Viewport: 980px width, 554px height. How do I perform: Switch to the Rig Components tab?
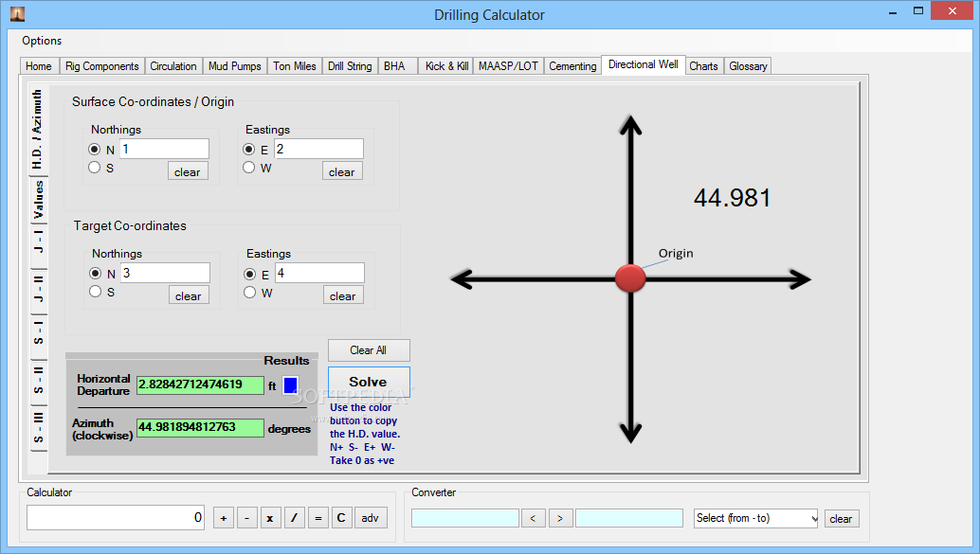pos(101,66)
